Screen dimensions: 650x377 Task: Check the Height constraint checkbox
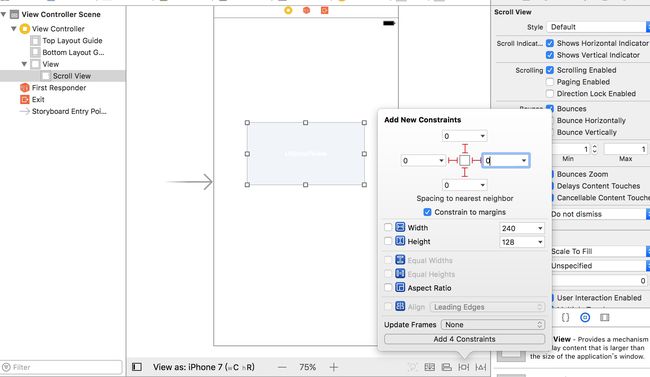[388, 241]
